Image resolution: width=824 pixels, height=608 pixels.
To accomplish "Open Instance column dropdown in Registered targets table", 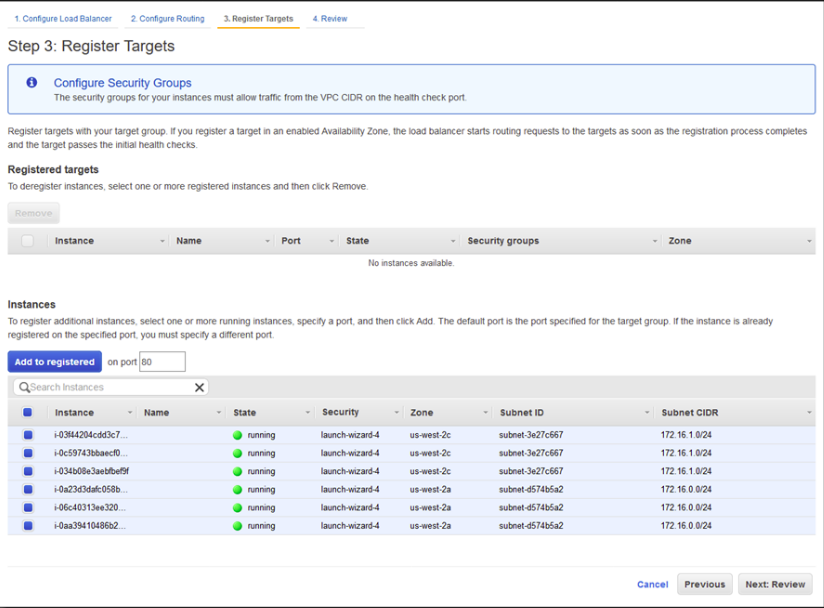I will point(162,241).
